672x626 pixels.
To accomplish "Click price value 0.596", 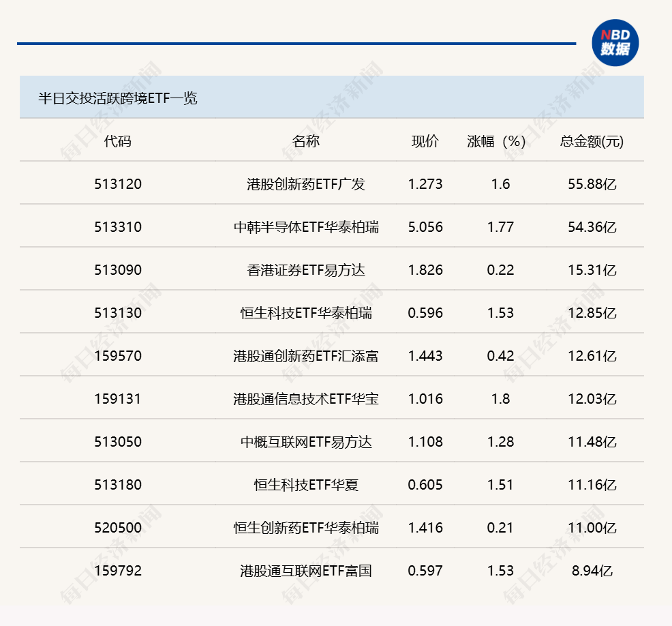I will [425, 312].
